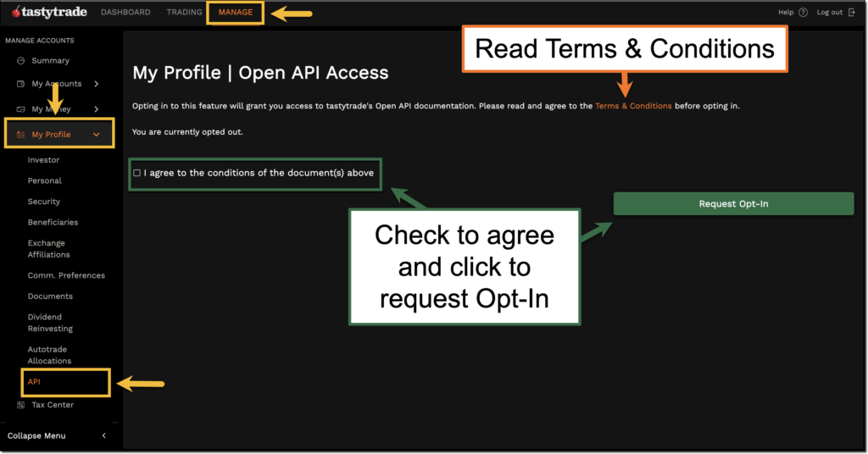Open Autotrade Allocations page
This screenshot has height=454, width=868.
(49, 355)
